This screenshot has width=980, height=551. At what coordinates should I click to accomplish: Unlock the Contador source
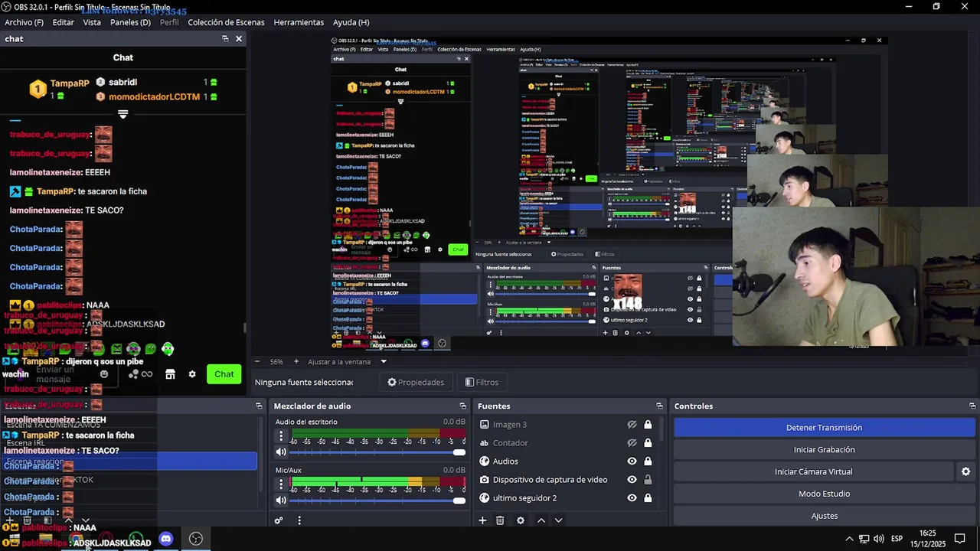(648, 443)
